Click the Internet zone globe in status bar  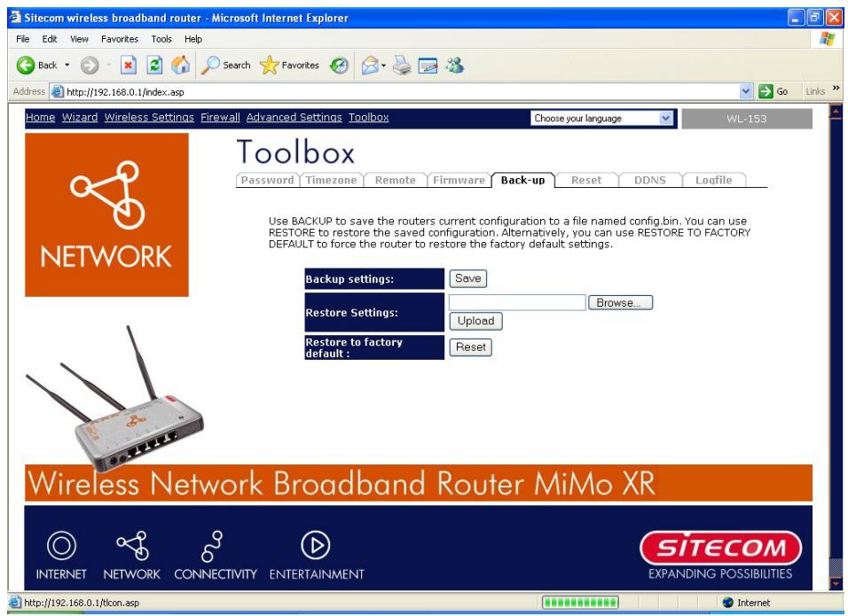pyautogui.click(x=728, y=603)
